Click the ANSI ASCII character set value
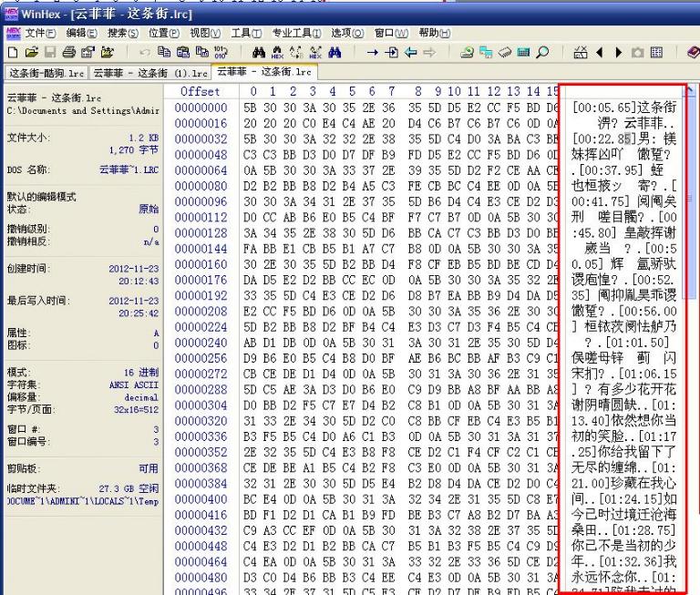The image size is (700, 595). 134,385
